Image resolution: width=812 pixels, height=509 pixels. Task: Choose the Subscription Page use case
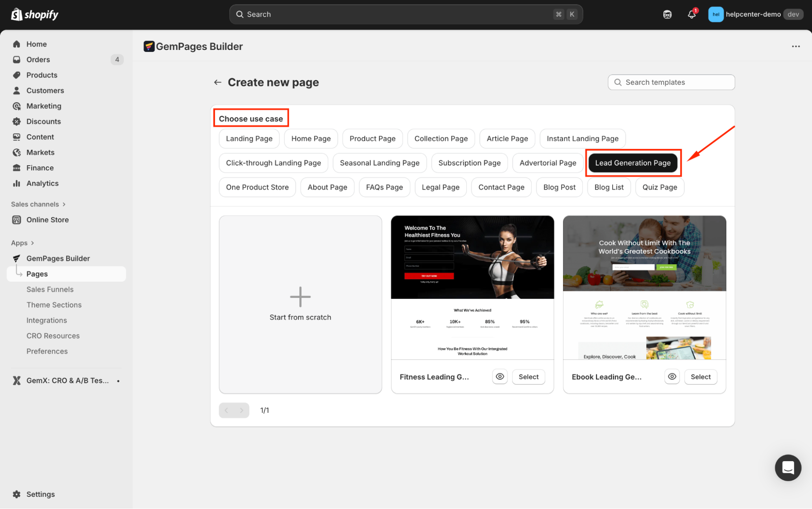[469, 163]
